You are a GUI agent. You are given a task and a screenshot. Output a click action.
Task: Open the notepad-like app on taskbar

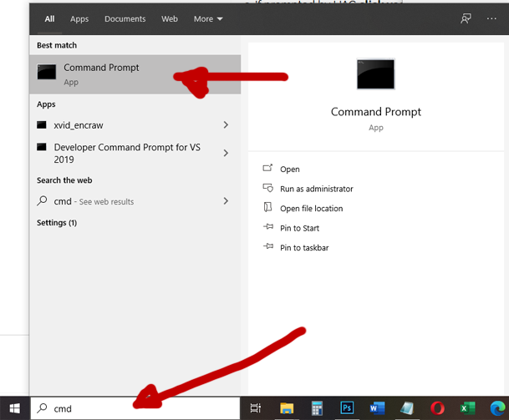click(407, 408)
